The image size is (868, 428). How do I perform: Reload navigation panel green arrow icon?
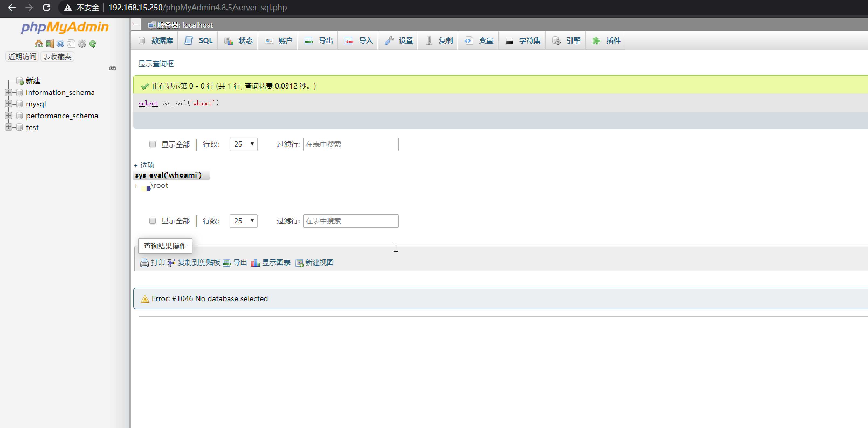coord(93,44)
